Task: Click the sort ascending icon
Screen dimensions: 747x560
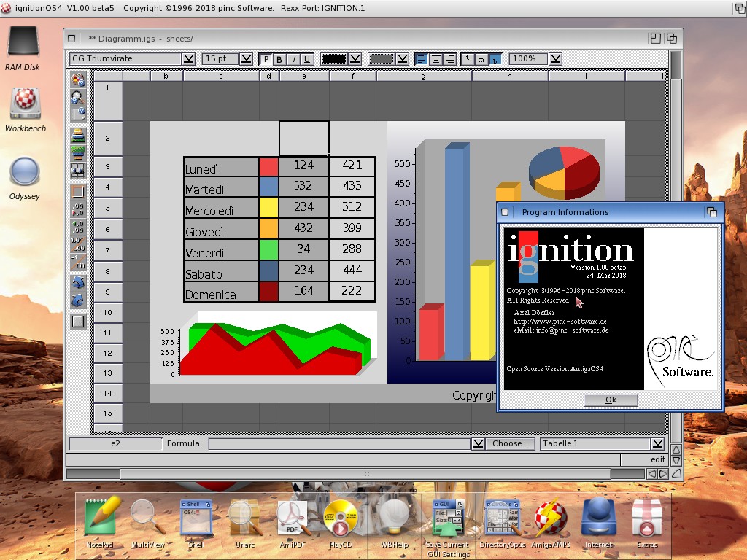Action: click(78, 135)
